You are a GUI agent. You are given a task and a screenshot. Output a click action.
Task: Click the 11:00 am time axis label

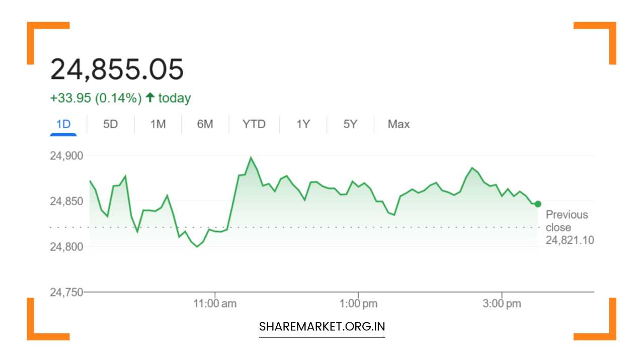click(215, 304)
